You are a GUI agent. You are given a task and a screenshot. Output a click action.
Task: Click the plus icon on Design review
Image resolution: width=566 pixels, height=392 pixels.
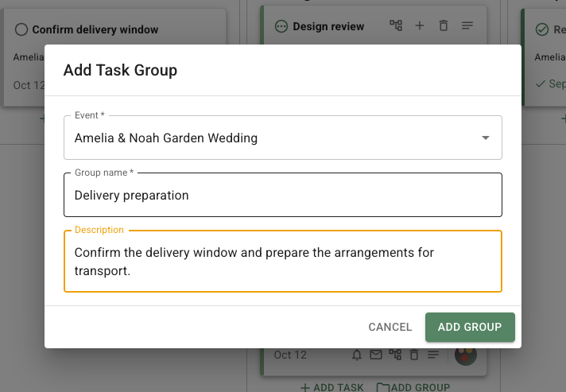click(x=420, y=25)
